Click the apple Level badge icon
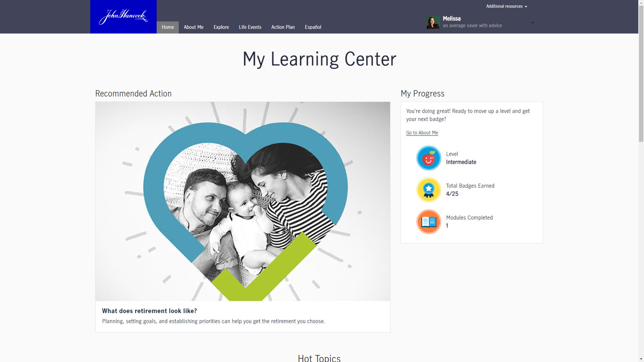 (x=428, y=158)
